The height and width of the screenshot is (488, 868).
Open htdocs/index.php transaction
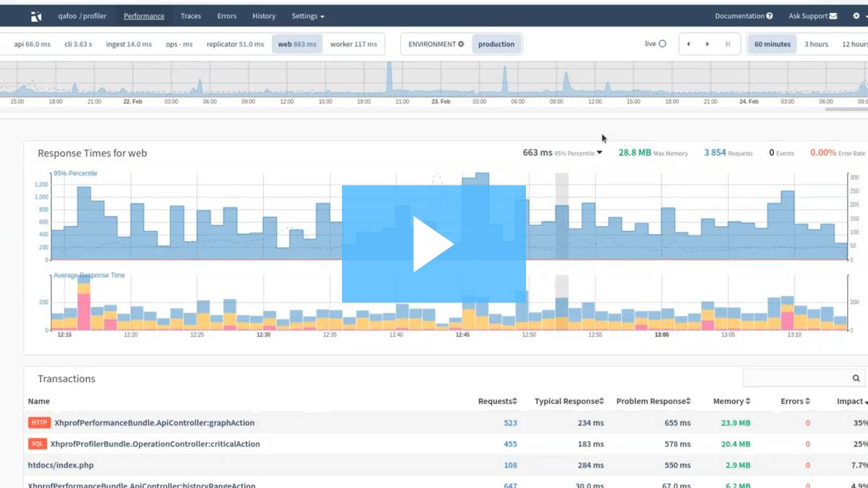(x=61, y=466)
